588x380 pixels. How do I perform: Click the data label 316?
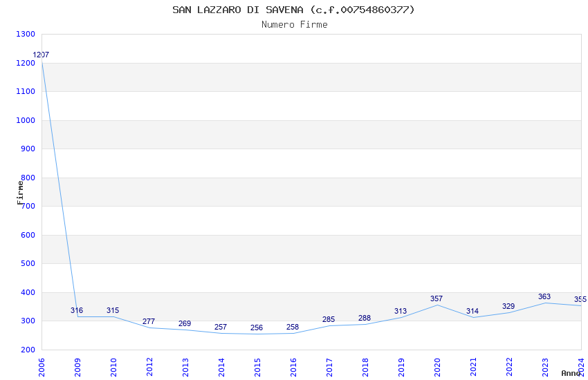click(77, 310)
